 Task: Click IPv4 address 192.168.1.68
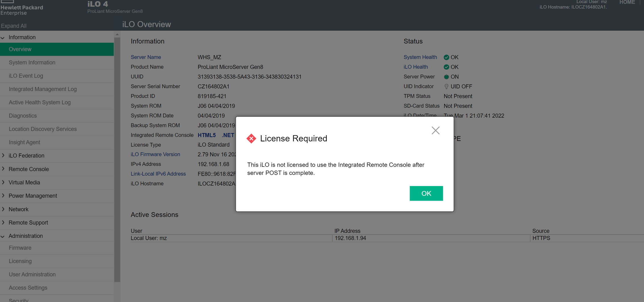coord(213,164)
